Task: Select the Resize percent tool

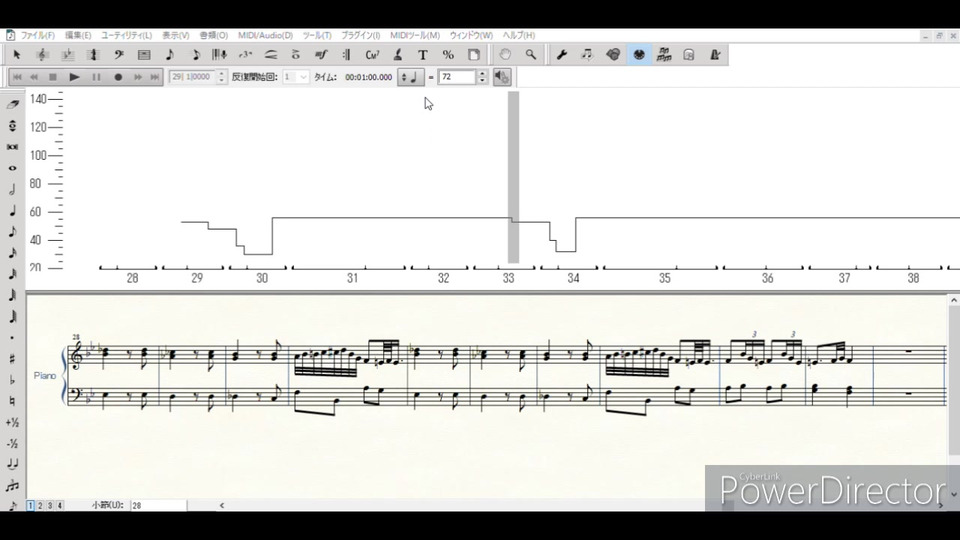Action: 448,55
